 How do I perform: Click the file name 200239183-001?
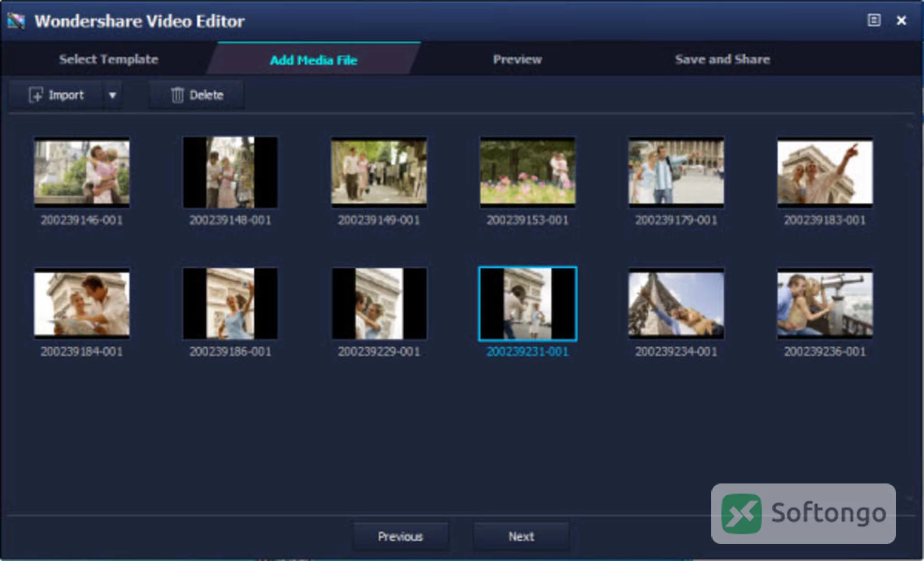pos(825,220)
